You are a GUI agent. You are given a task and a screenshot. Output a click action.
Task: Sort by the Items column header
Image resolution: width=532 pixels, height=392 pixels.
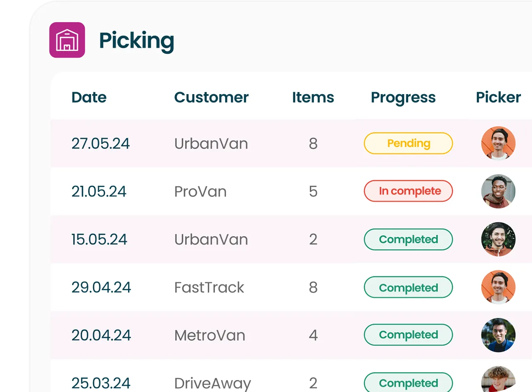coord(313,97)
